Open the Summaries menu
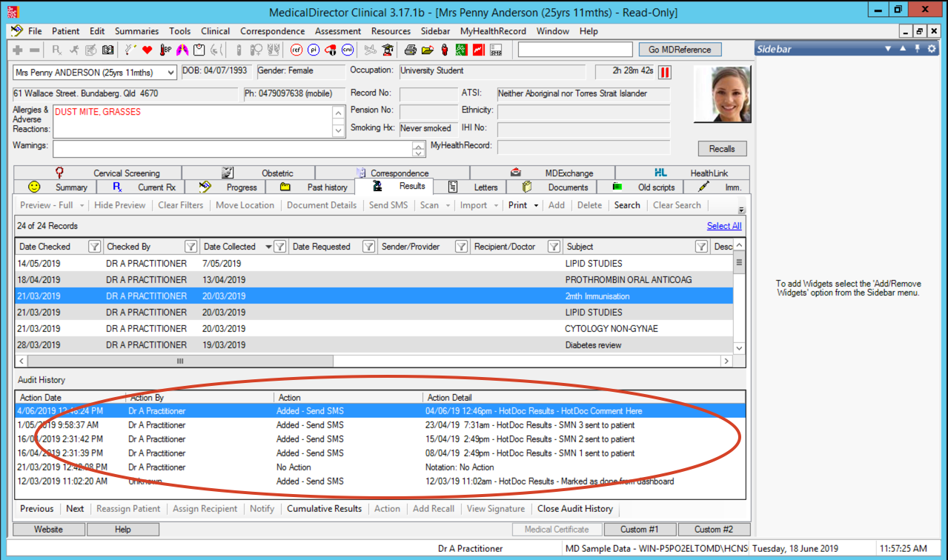 136,31
